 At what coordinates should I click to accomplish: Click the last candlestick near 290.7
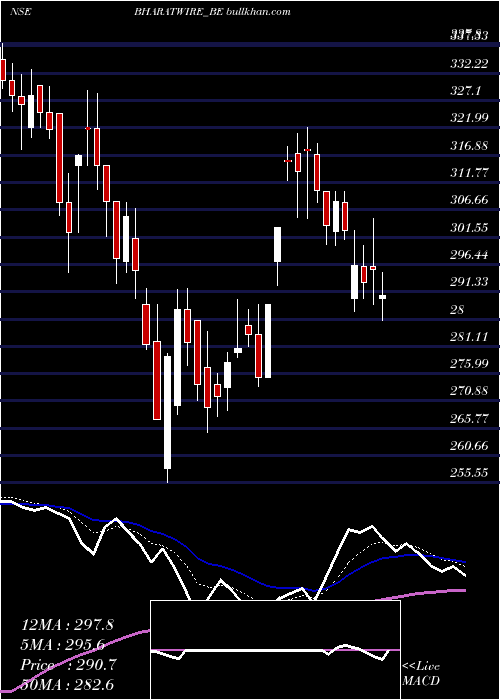[383, 297]
